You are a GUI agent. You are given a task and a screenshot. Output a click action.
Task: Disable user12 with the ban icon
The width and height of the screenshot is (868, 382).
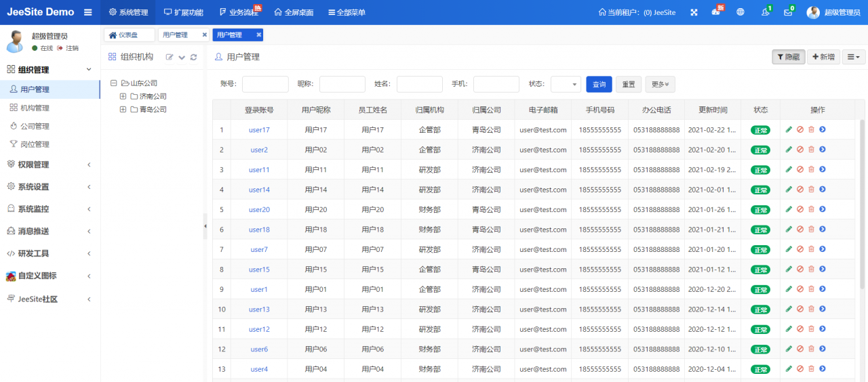(800, 329)
